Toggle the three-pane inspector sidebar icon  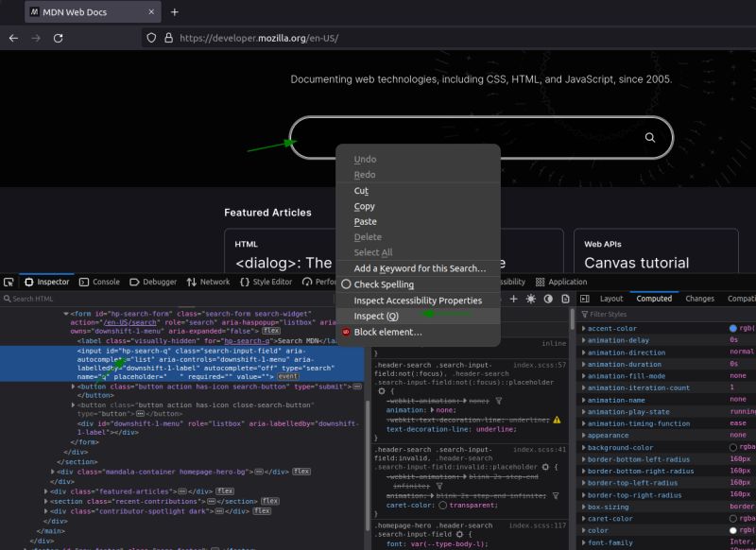coord(584,299)
